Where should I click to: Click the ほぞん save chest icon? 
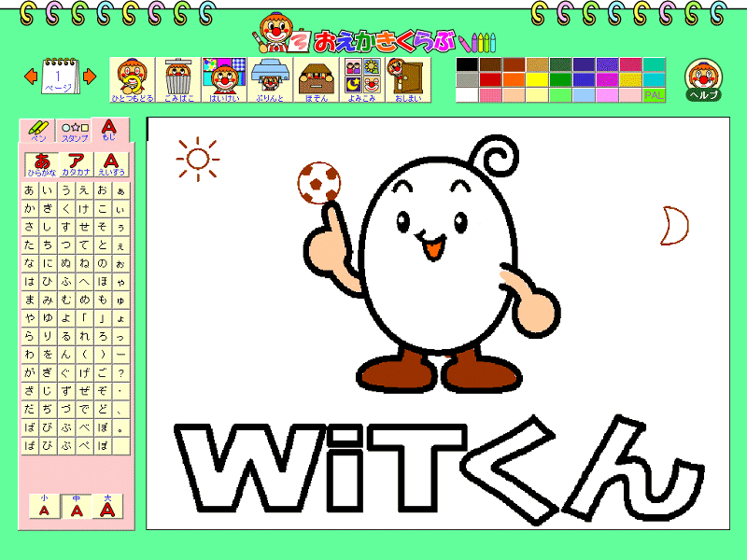coord(316,80)
